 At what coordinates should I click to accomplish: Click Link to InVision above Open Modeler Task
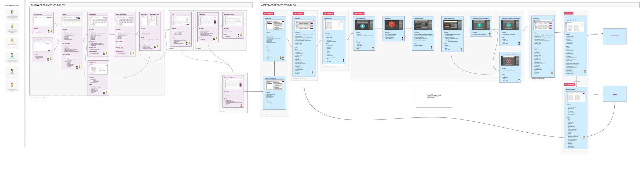(x=359, y=14)
